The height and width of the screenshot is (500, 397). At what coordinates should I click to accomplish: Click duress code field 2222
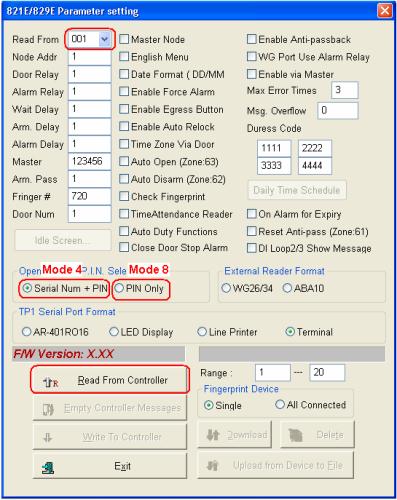tap(315, 148)
